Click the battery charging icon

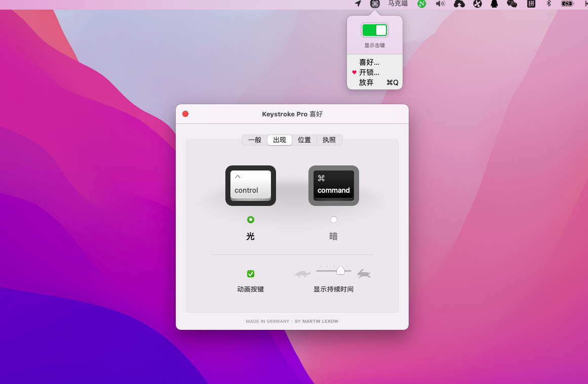tap(567, 4)
